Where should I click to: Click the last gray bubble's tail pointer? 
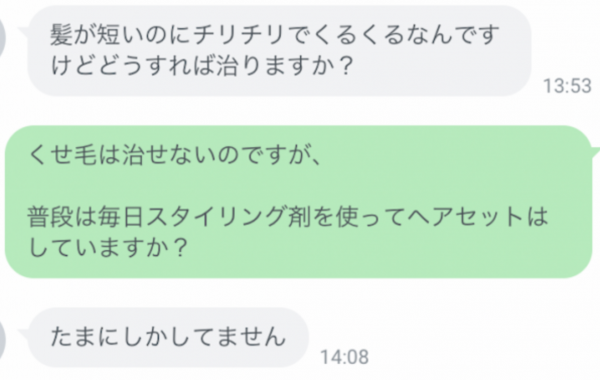tap(24, 334)
